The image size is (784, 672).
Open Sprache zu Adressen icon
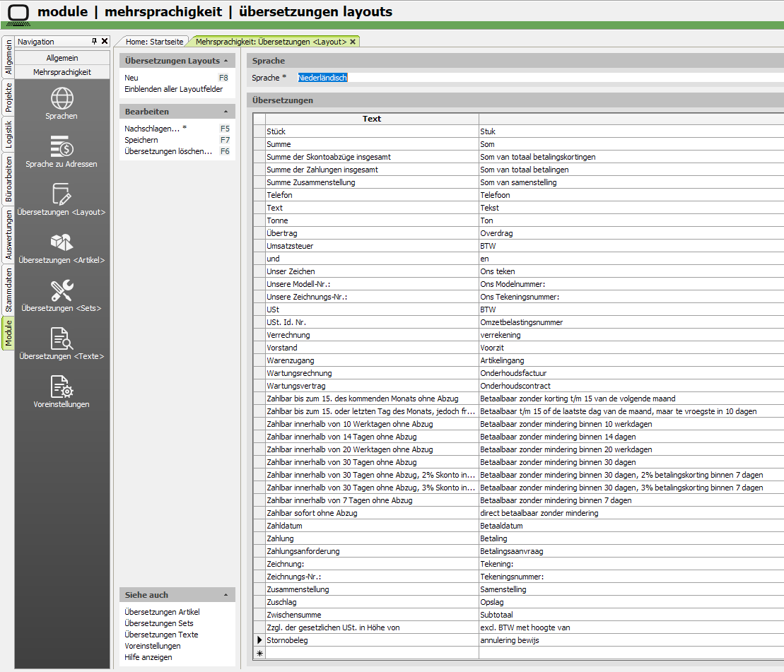(x=62, y=146)
